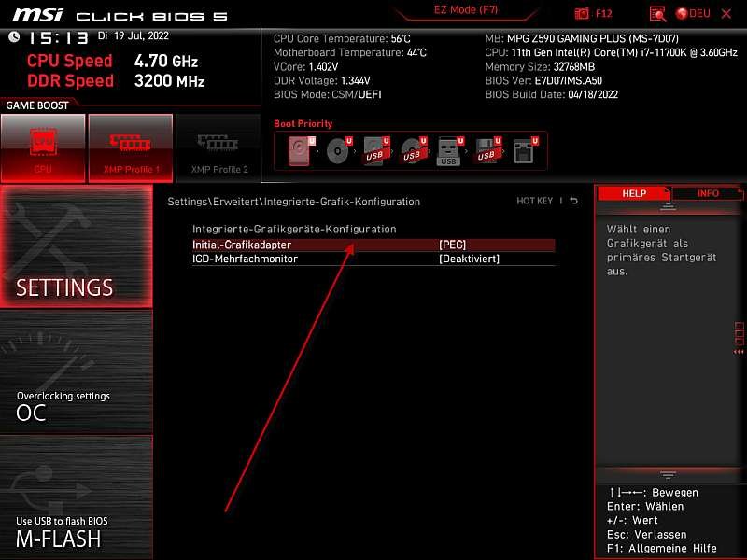This screenshot has width=747, height=560.
Task: Open the M-FLASH BIOS flashing menu
Action: tap(77, 497)
